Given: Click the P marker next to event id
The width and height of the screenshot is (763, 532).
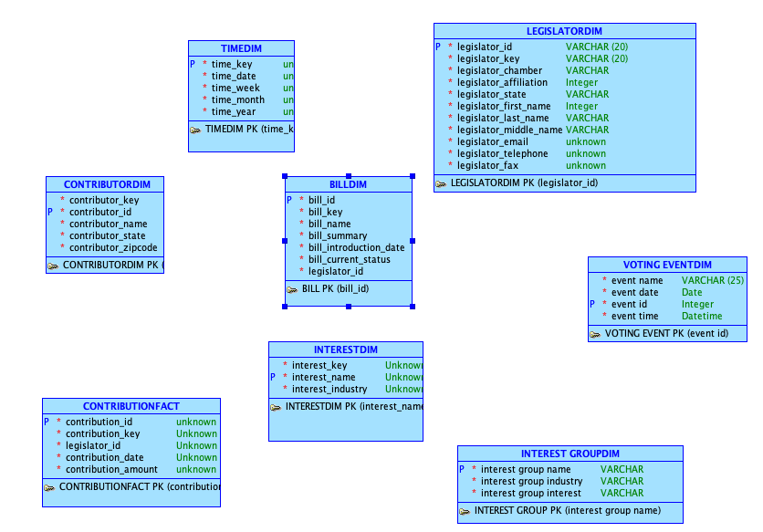Looking at the screenshot, I should click(x=592, y=304).
